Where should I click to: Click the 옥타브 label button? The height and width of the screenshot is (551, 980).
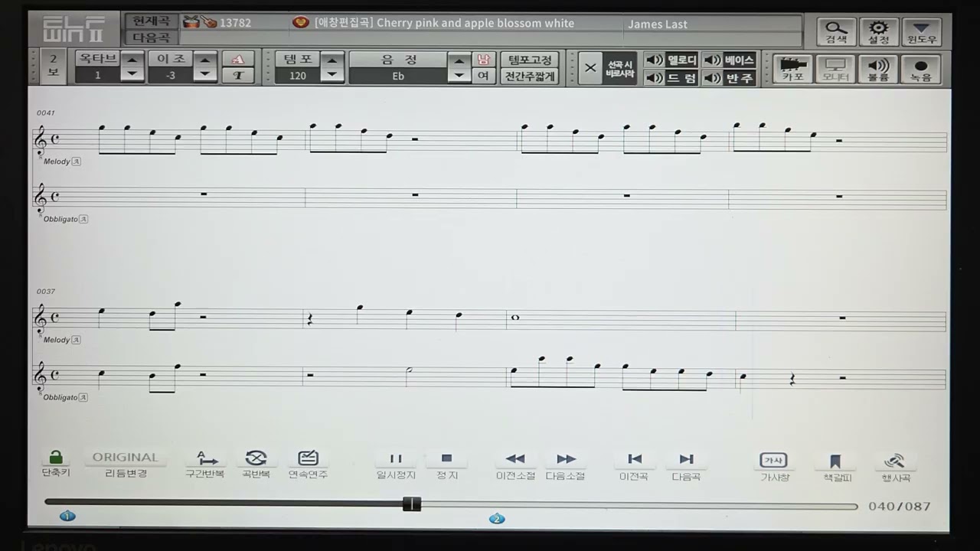98,59
